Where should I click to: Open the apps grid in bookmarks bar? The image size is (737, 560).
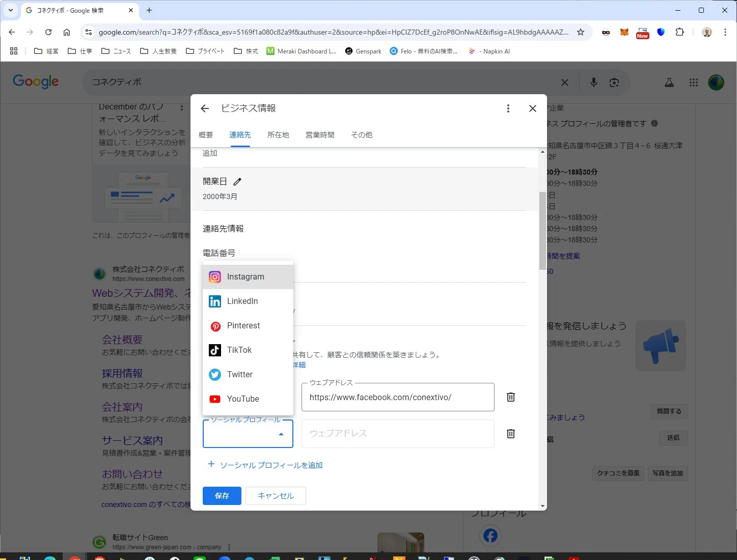(14, 51)
